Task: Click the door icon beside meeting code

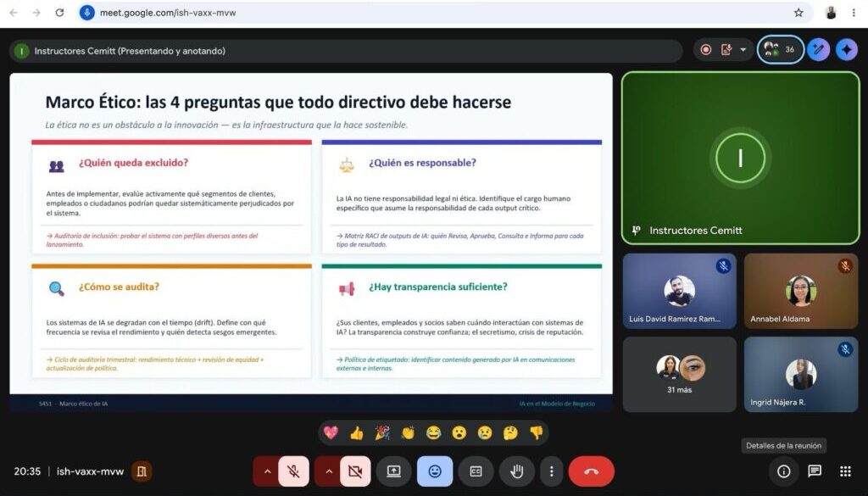Action: click(142, 471)
